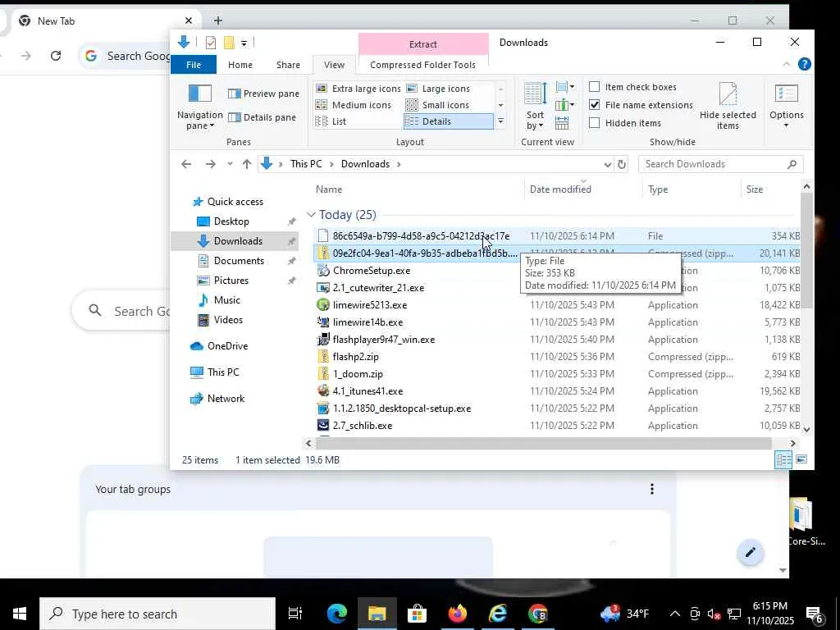
Task: Switch layout to Large icons
Action: coord(438,89)
